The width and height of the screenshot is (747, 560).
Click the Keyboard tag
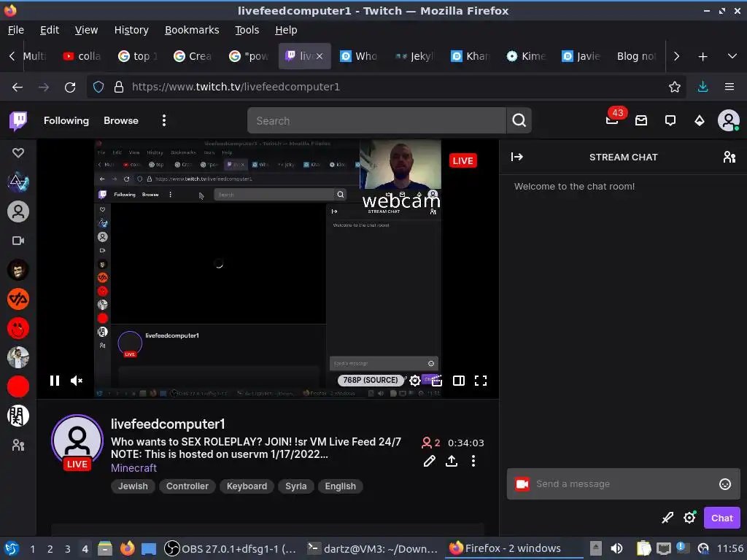coord(247,486)
